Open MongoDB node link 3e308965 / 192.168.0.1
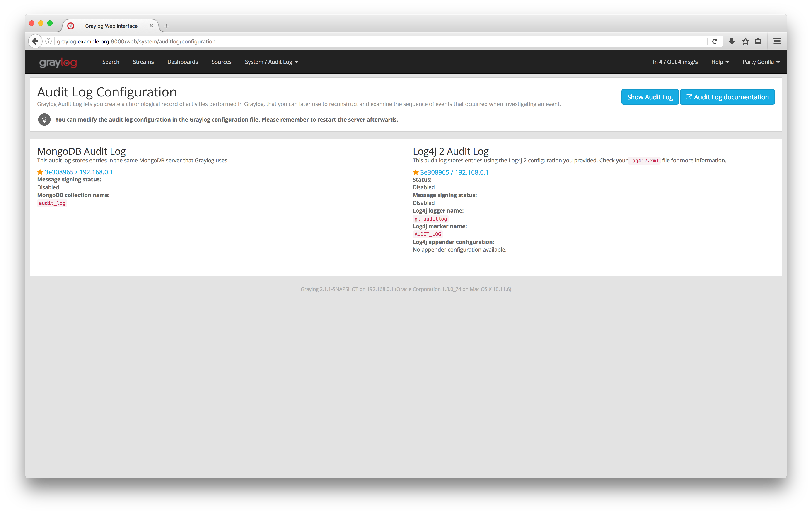 click(79, 172)
